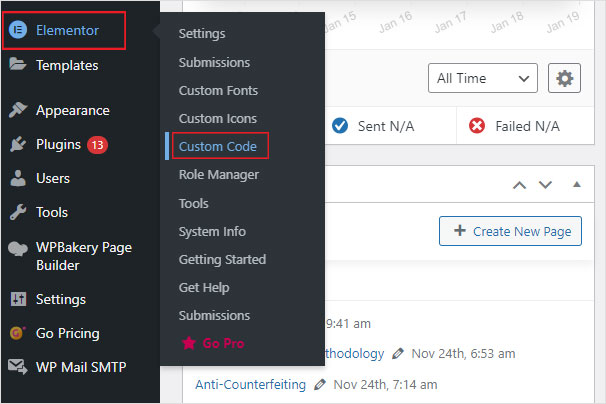Click the Go Pro star icon

[x=189, y=343]
